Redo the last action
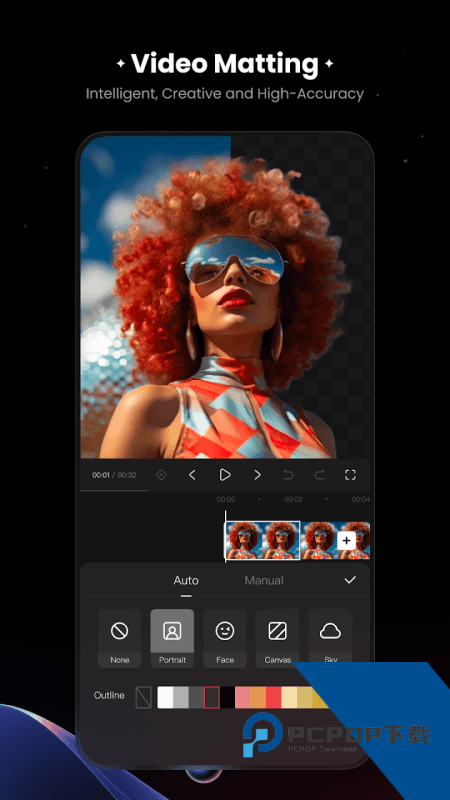Screen dimensions: 450x800 point(319,475)
